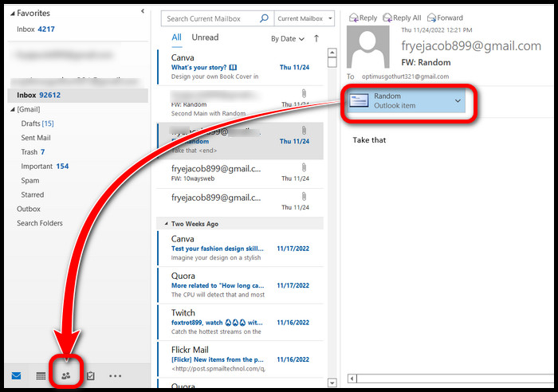Open the Current Mailbox scope dropdown
The image size is (558, 392).
pyautogui.click(x=305, y=18)
